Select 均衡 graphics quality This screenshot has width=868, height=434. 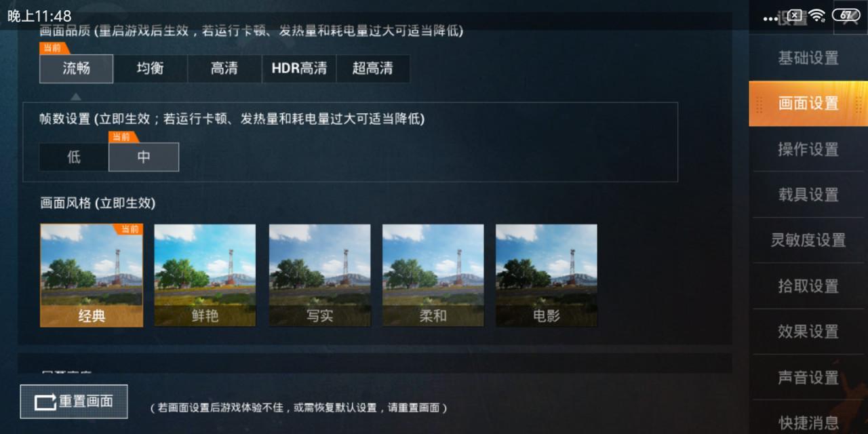[x=150, y=68]
